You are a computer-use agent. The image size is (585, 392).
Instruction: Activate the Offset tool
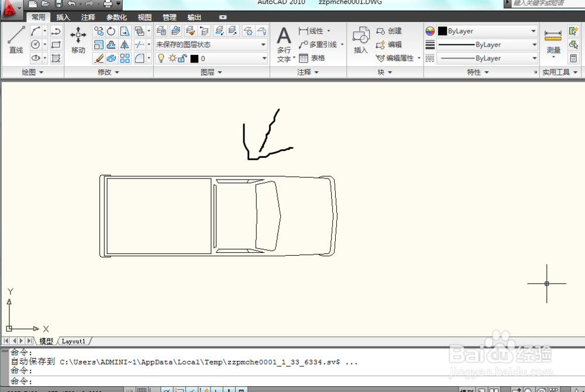point(111,44)
